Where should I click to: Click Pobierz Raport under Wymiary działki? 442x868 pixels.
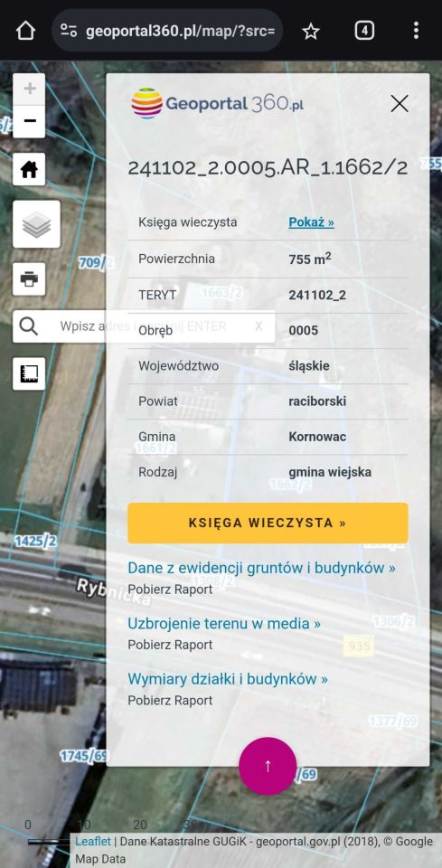click(x=171, y=700)
